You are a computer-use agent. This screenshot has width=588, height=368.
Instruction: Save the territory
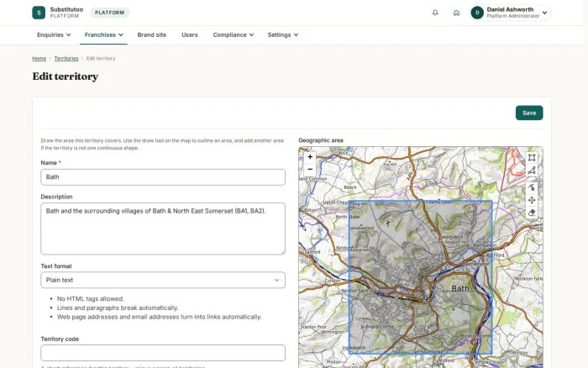tap(529, 113)
